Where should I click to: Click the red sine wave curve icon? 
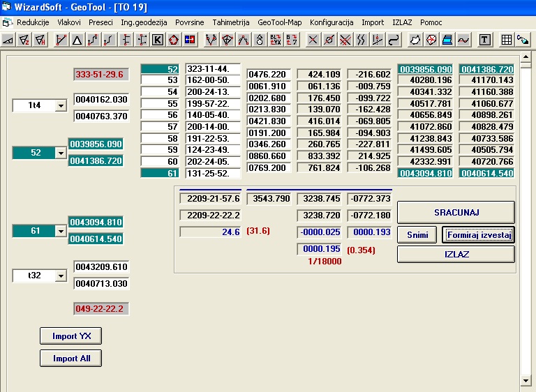(x=463, y=40)
